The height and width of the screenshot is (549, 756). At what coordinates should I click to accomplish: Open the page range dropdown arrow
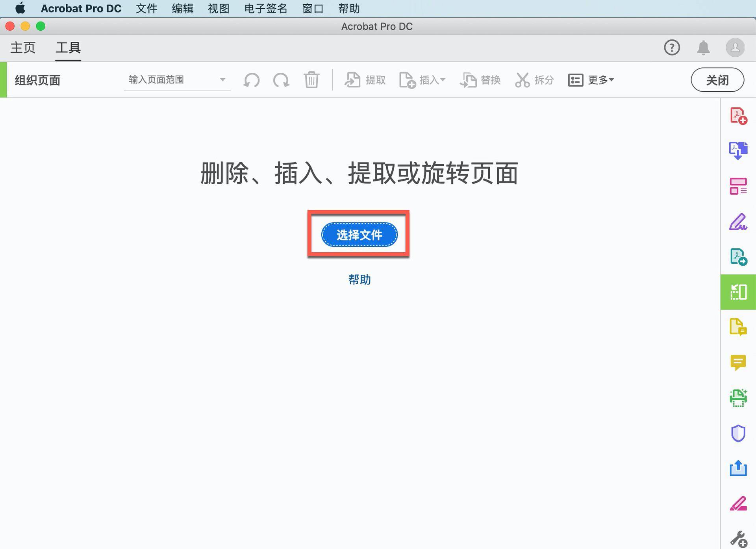point(223,79)
